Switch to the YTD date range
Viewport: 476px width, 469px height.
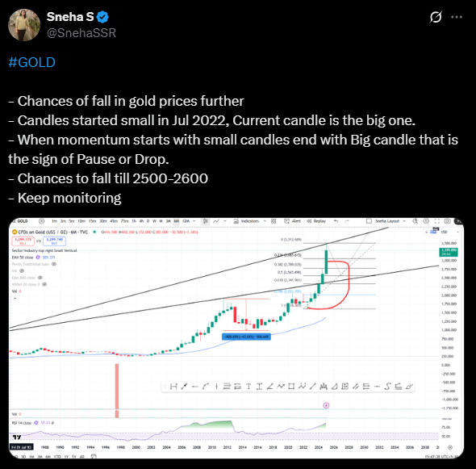tap(57, 457)
